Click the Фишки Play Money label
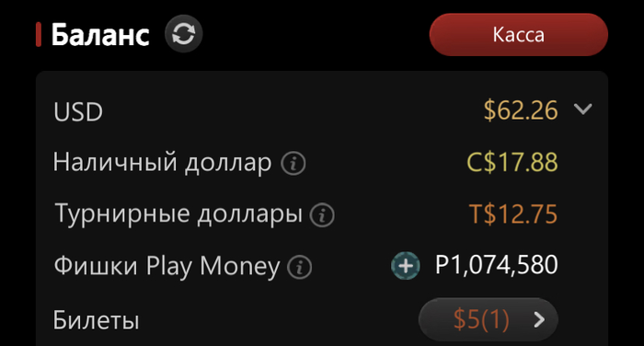The width and height of the screenshot is (644, 346). 167,266
